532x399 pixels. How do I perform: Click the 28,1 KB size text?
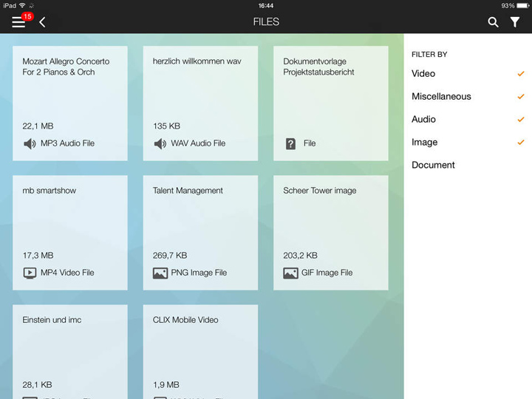coord(38,385)
